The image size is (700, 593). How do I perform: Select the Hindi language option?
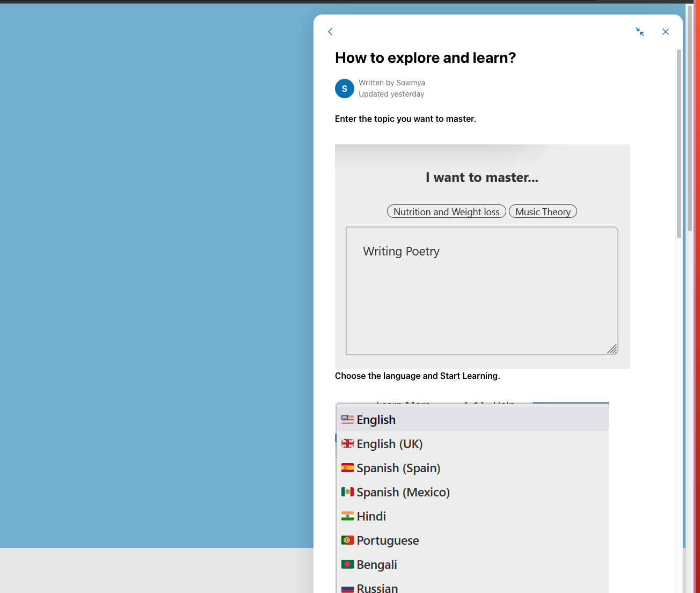pos(371,516)
